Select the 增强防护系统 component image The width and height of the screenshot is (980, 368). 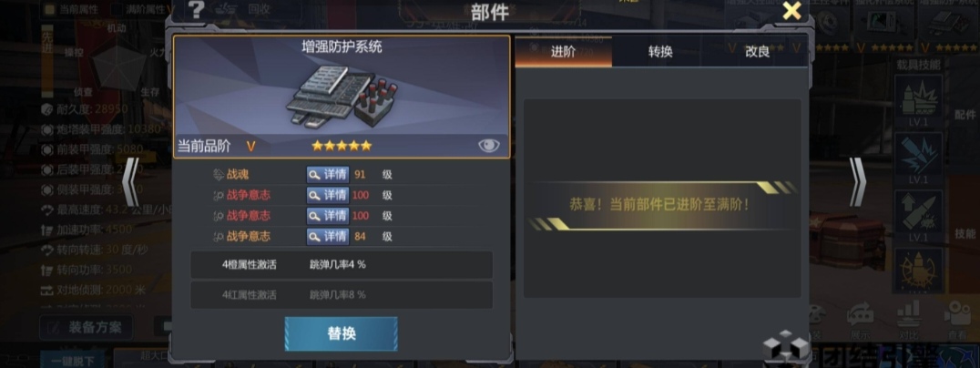pyautogui.click(x=342, y=97)
